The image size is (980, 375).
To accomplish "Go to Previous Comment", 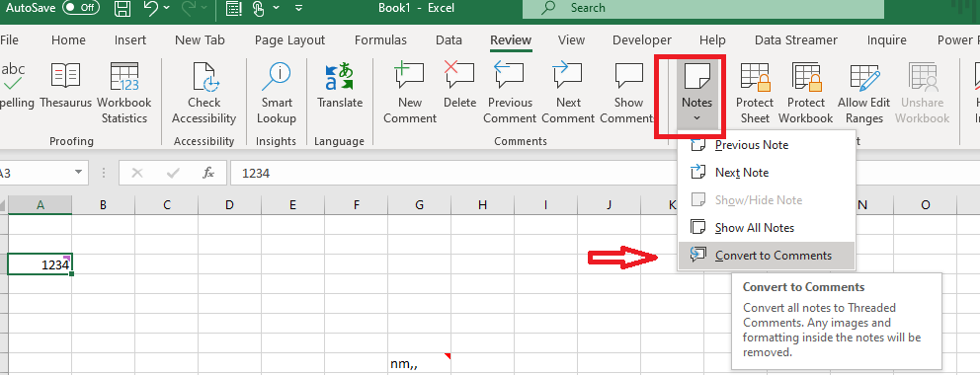I will tap(510, 93).
